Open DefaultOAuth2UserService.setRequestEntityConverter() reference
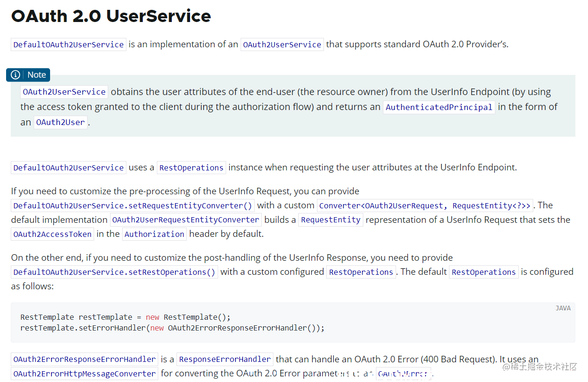The height and width of the screenshot is (382, 588). [x=132, y=206]
